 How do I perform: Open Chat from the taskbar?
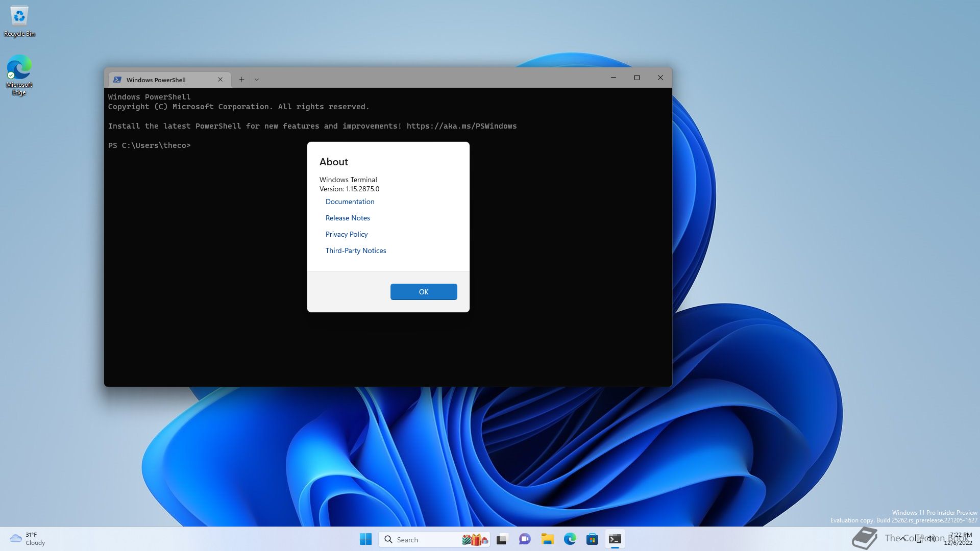[525, 539]
